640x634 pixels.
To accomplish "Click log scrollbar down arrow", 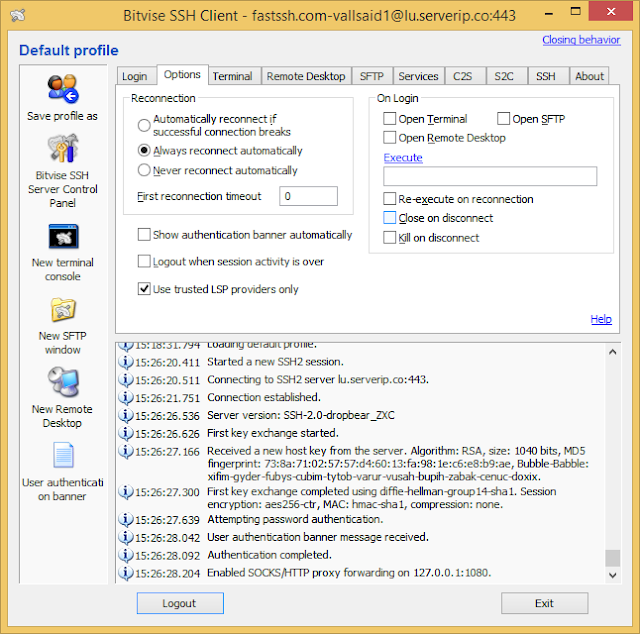I will (x=612, y=575).
